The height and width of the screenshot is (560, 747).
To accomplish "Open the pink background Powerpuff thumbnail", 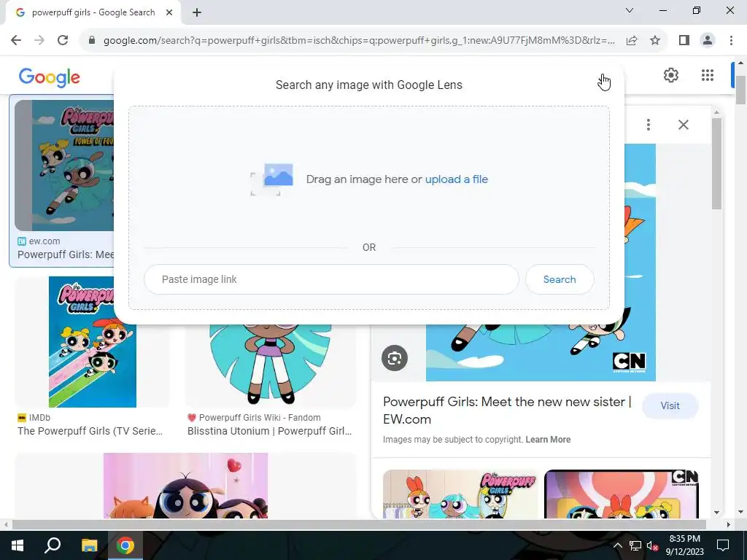I will 185,486.
